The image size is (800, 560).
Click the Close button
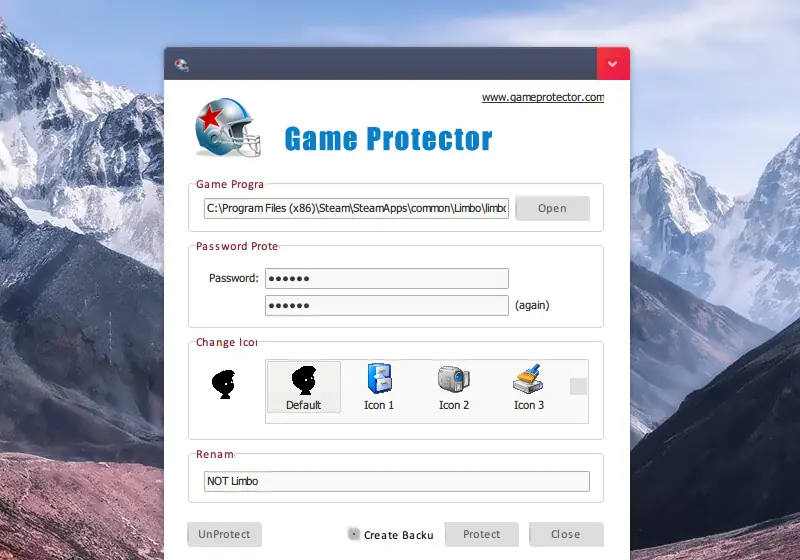pyautogui.click(x=566, y=534)
